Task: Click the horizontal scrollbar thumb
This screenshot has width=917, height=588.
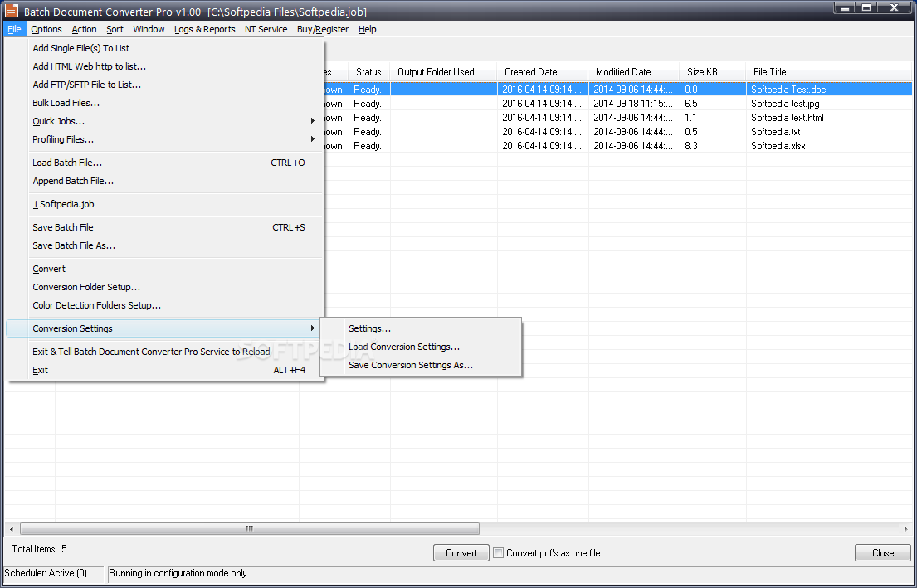Action: (250, 529)
